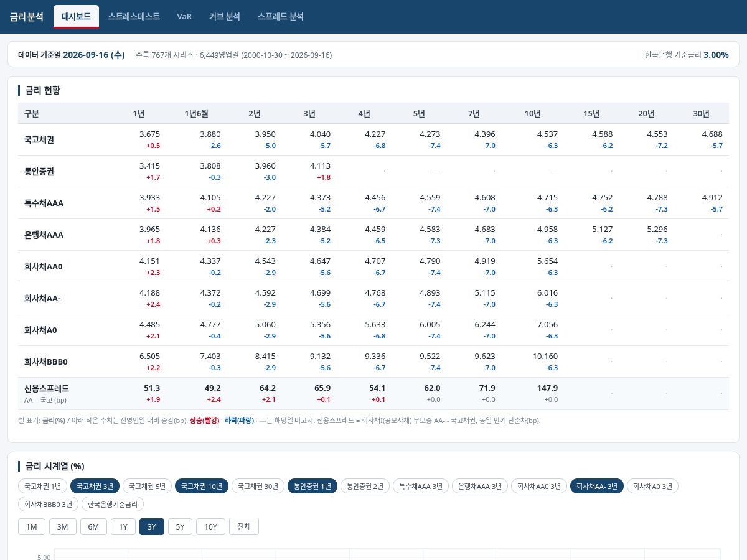Switch to the 스트레스테스트 tab
Image resolution: width=747 pixels, height=560 pixels.
pos(134,16)
